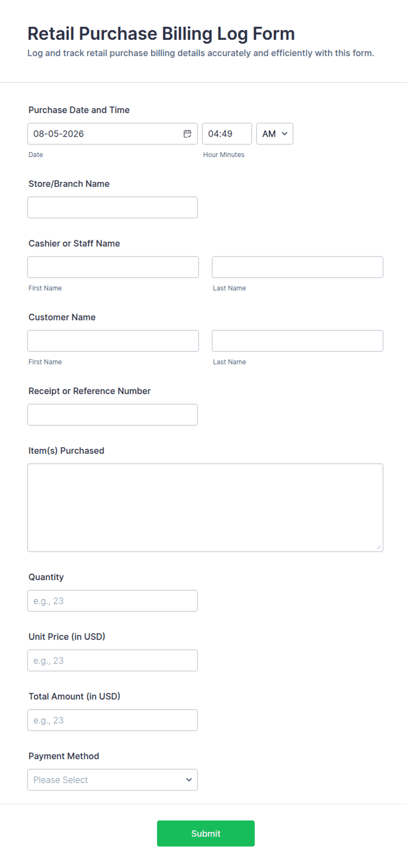Select the Store/Branch Name field
The height and width of the screenshot is (868, 407).
click(x=112, y=207)
